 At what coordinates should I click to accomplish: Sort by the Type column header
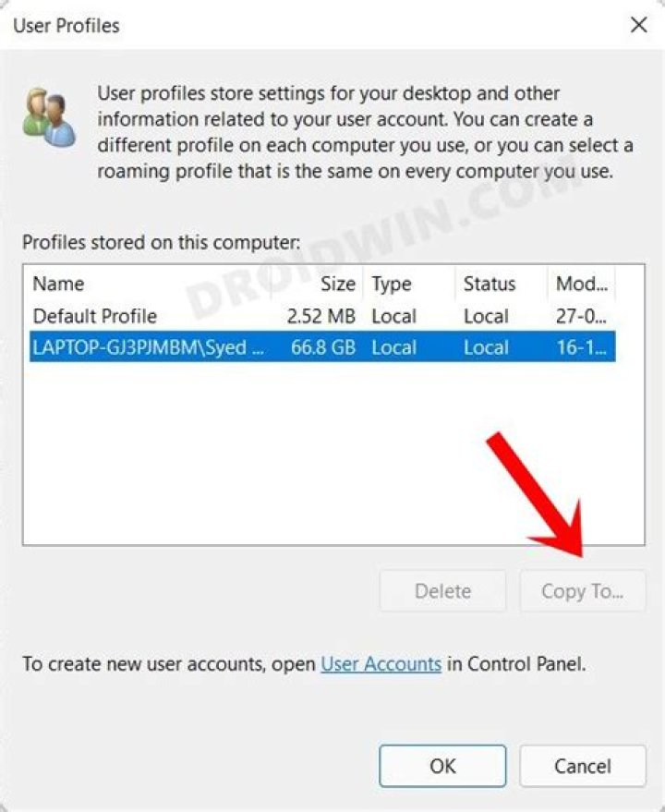[409, 284]
